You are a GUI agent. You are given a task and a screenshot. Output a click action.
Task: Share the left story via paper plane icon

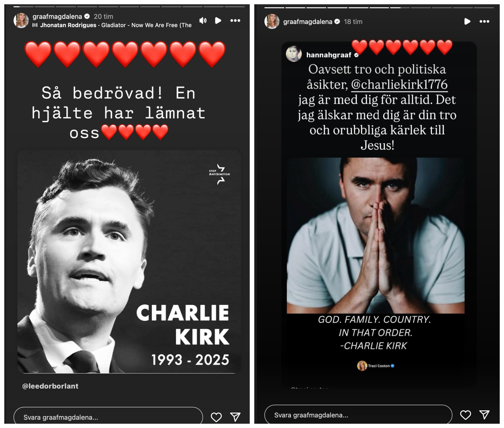[x=235, y=417]
